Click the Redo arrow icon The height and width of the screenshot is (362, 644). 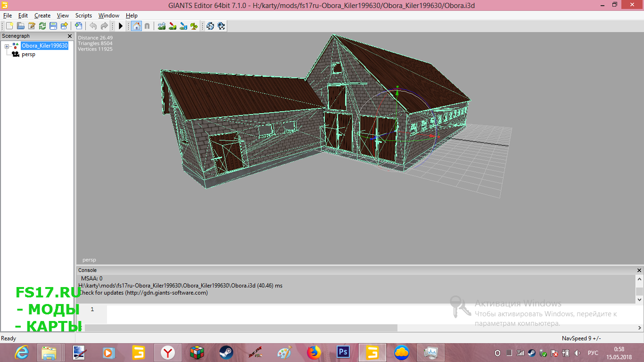click(x=104, y=26)
